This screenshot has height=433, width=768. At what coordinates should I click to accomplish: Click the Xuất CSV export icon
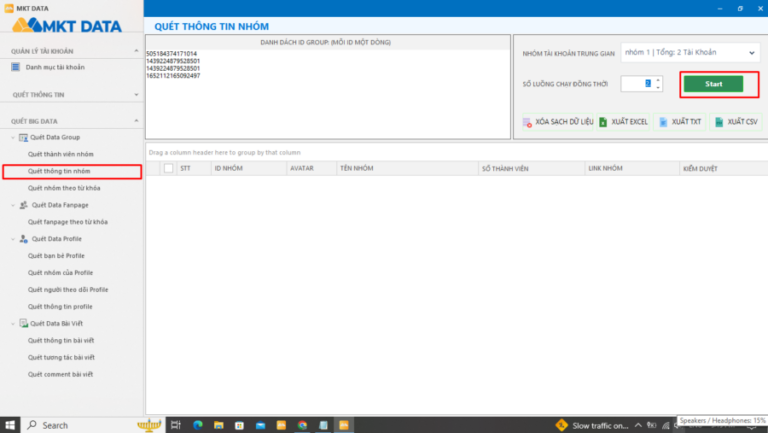pos(718,121)
